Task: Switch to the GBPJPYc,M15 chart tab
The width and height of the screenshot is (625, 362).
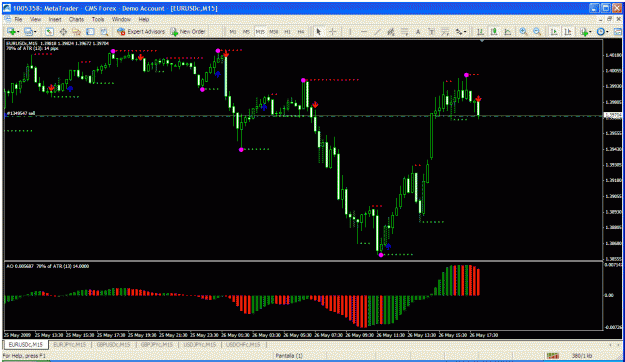Action: 157,344
